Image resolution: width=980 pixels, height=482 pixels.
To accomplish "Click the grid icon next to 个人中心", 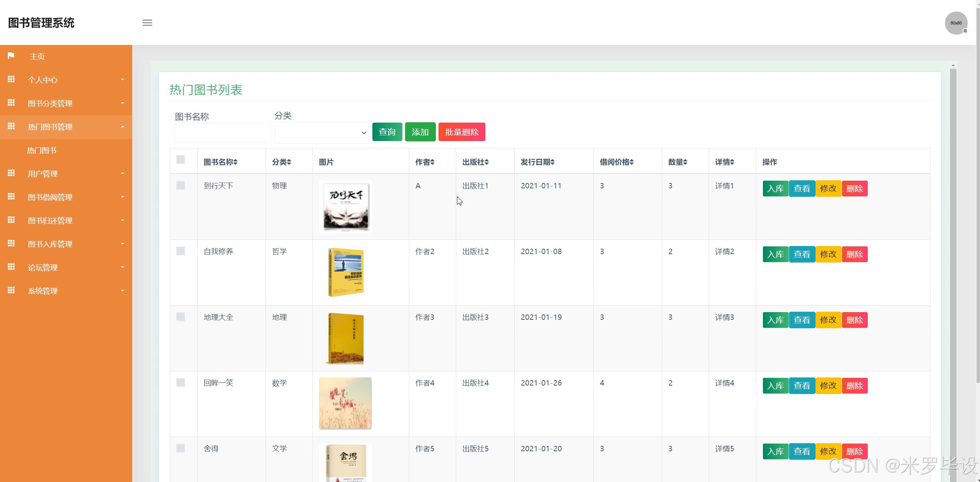I will coord(11,79).
